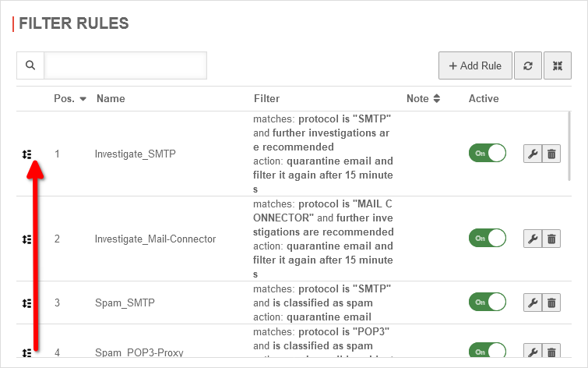The image size is (588, 368).
Task: Toggle the Spam_SMTP rule active switch
Action: click(487, 302)
